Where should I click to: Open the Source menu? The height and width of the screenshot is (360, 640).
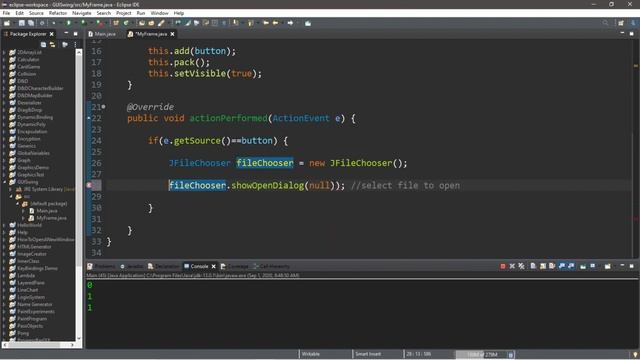[36, 13]
